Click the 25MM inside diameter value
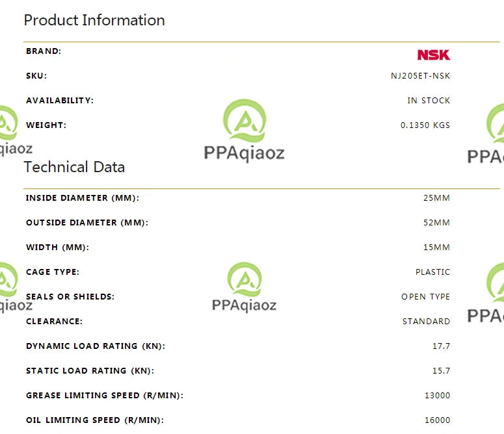 tap(436, 198)
